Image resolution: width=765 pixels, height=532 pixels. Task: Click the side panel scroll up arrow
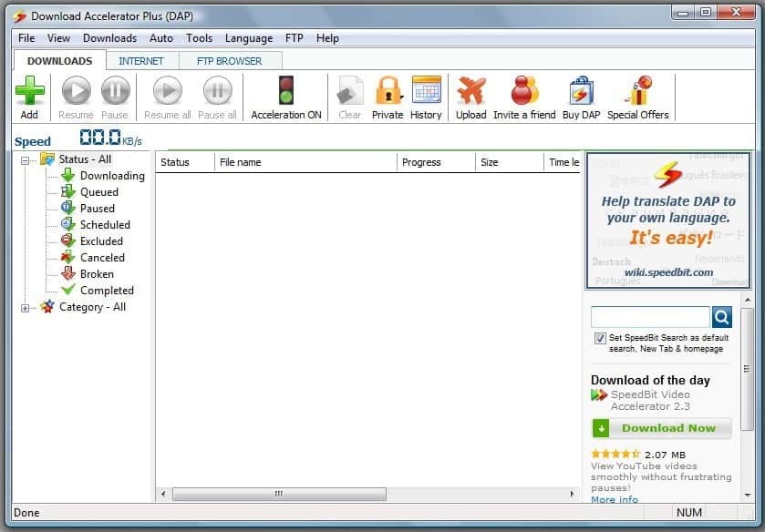click(748, 299)
